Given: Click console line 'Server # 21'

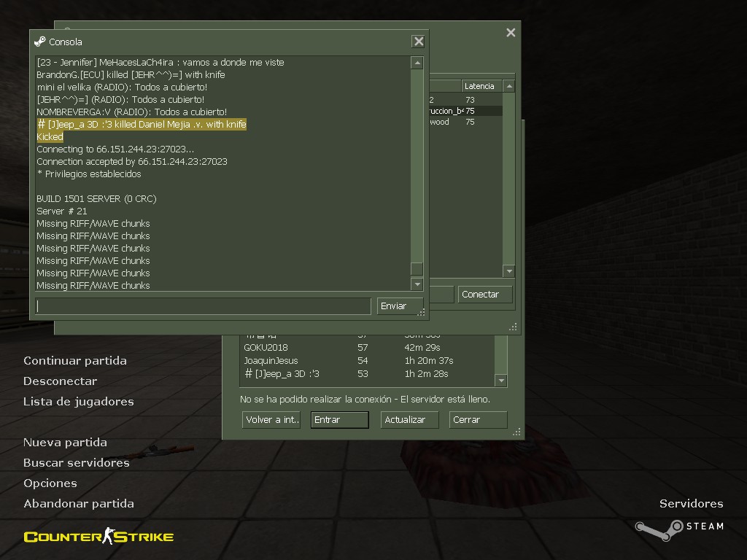Looking at the screenshot, I should [62, 211].
